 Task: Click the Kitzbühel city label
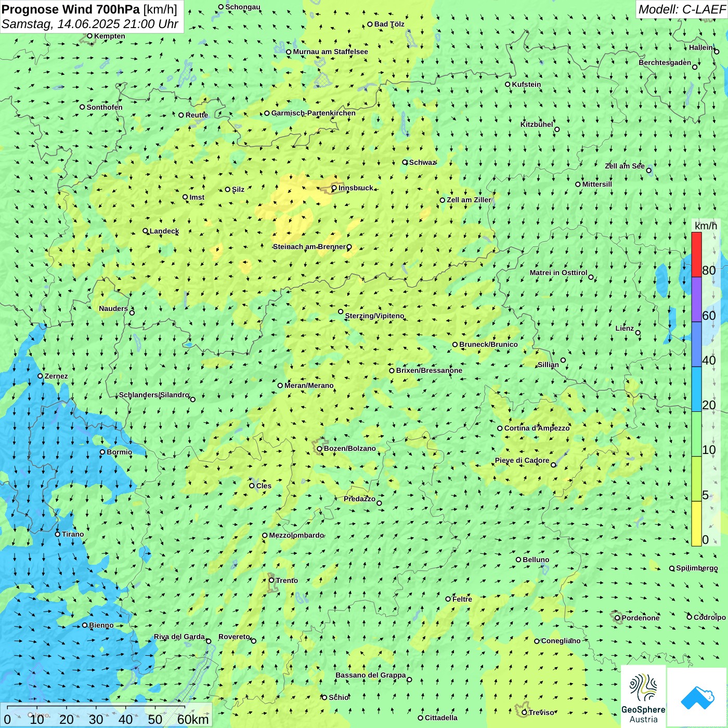click(x=537, y=124)
